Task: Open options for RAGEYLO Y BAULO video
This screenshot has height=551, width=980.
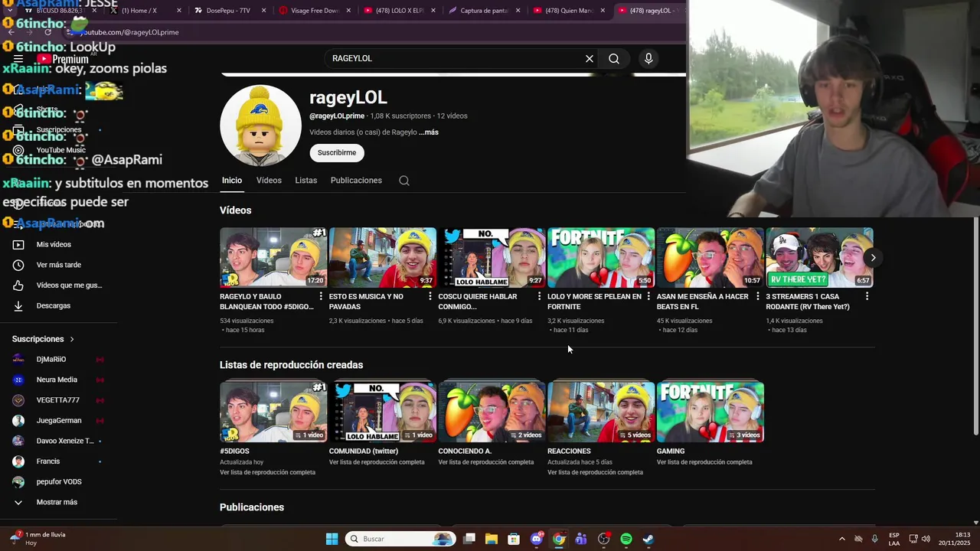Action: (321, 296)
